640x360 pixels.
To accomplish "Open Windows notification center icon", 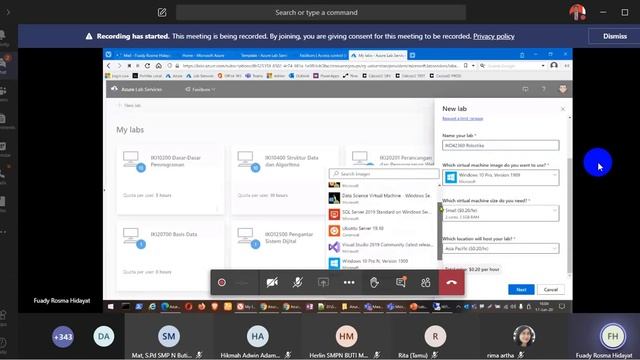I will click(x=562, y=307).
